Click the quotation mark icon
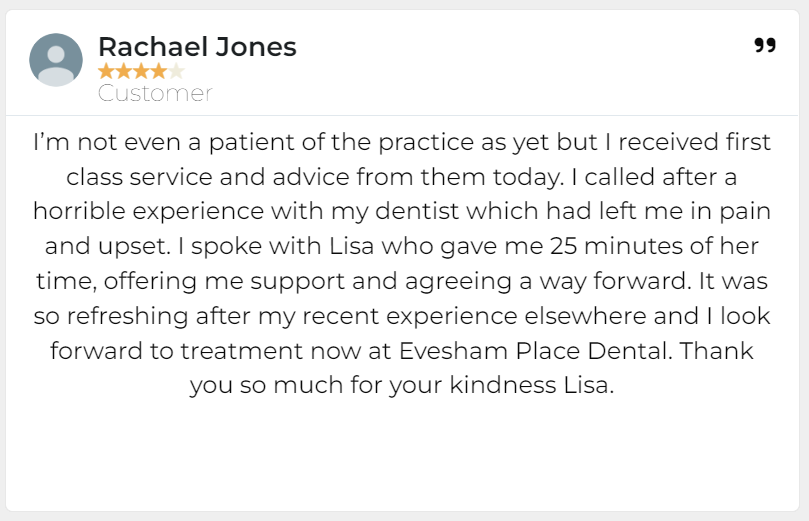809x521 pixels. click(x=764, y=44)
